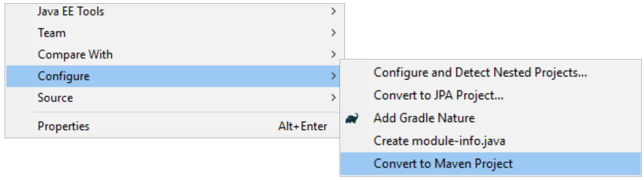Click the Compare With submenu arrow
The height and width of the screenshot is (180, 644).
click(334, 54)
